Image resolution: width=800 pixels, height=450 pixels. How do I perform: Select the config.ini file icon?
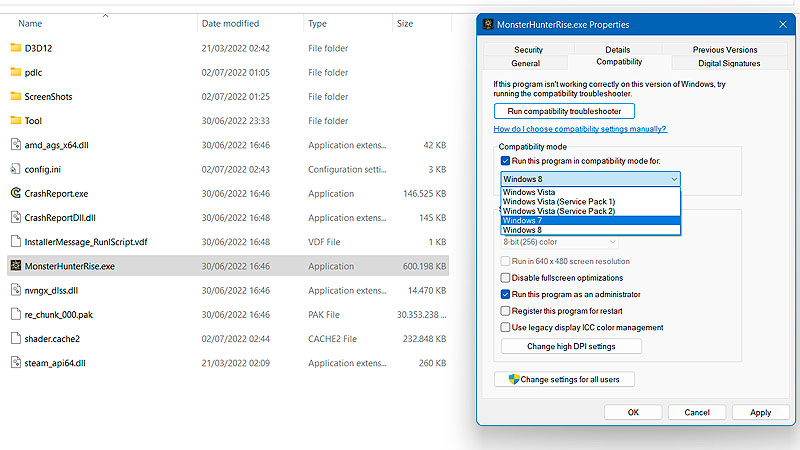(x=15, y=169)
